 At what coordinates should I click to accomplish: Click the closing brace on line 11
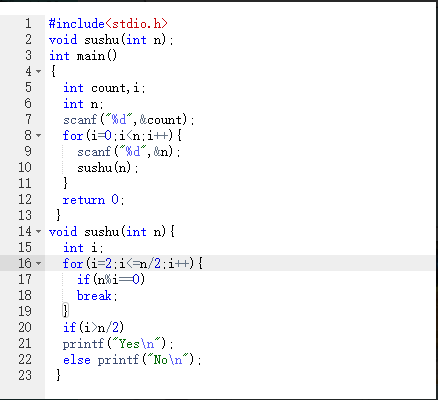(x=65, y=183)
